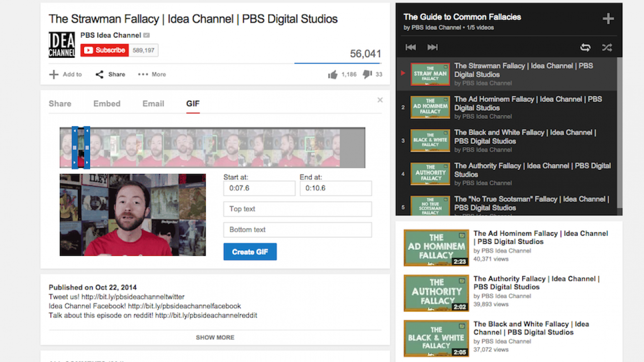The width and height of the screenshot is (644, 362).
Task: Click the left GIF range handle on filmstrip
Action: (x=74, y=147)
